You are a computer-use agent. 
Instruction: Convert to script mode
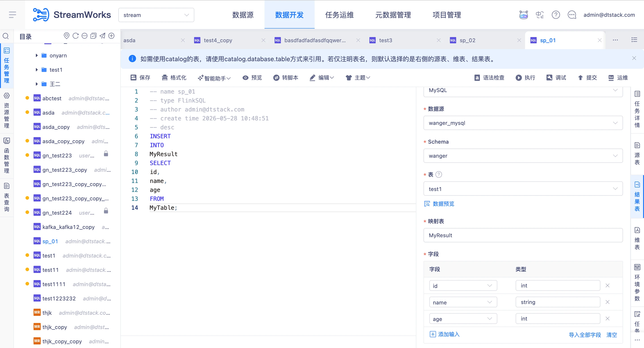[x=286, y=78]
